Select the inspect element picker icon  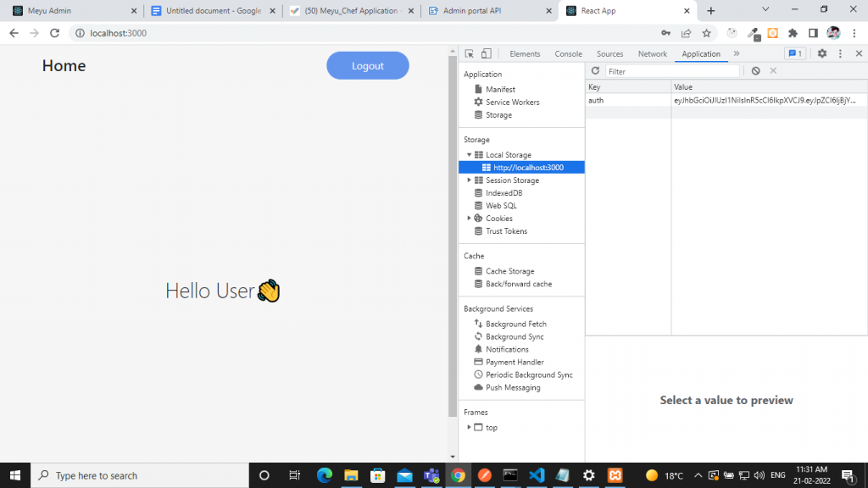coord(470,53)
